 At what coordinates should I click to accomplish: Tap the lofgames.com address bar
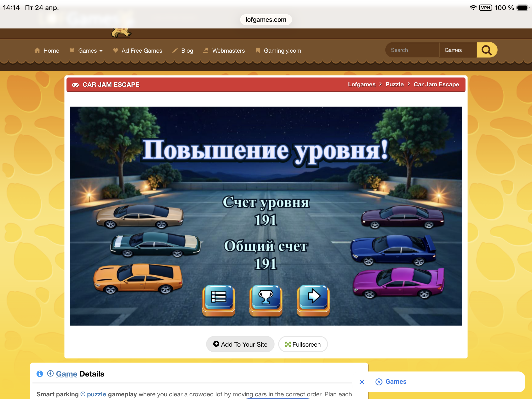[x=266, y=20]
